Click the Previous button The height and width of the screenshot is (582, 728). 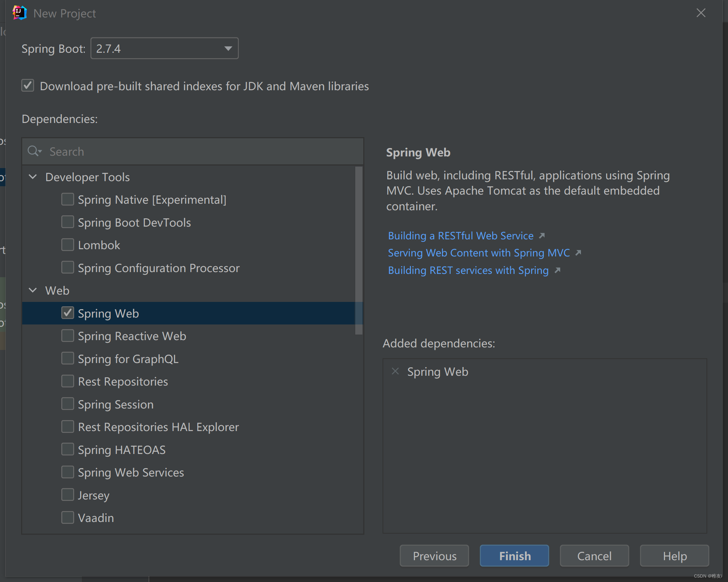pos(434,555)
